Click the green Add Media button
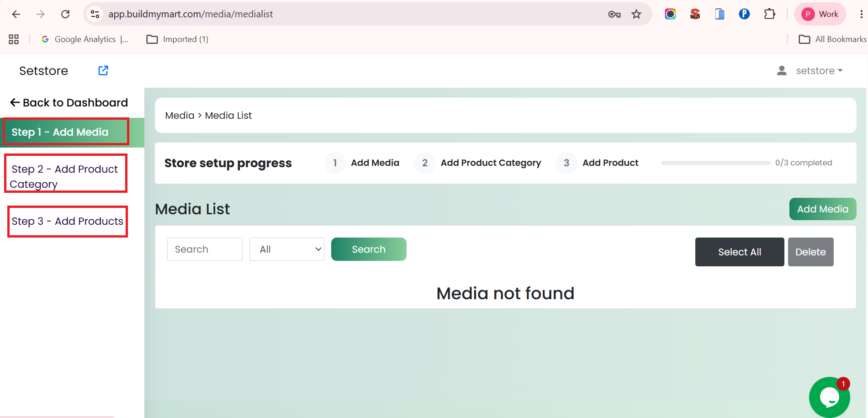This screenshot has height=418, width=868. [x=823, y=209]
